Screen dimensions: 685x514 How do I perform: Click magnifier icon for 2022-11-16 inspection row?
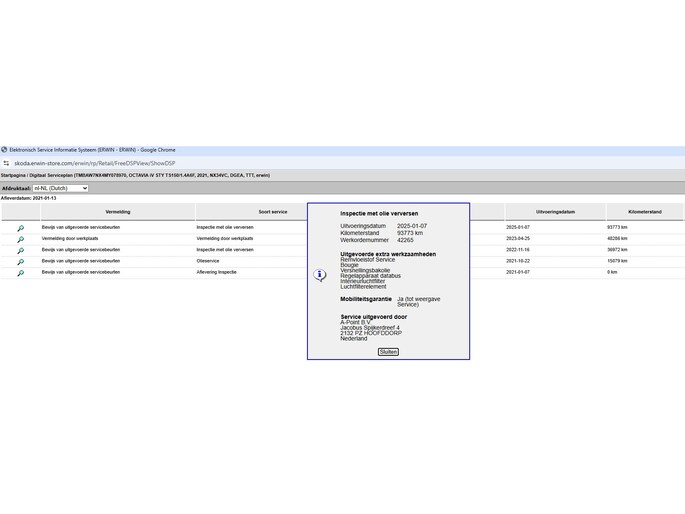(20, 250)
